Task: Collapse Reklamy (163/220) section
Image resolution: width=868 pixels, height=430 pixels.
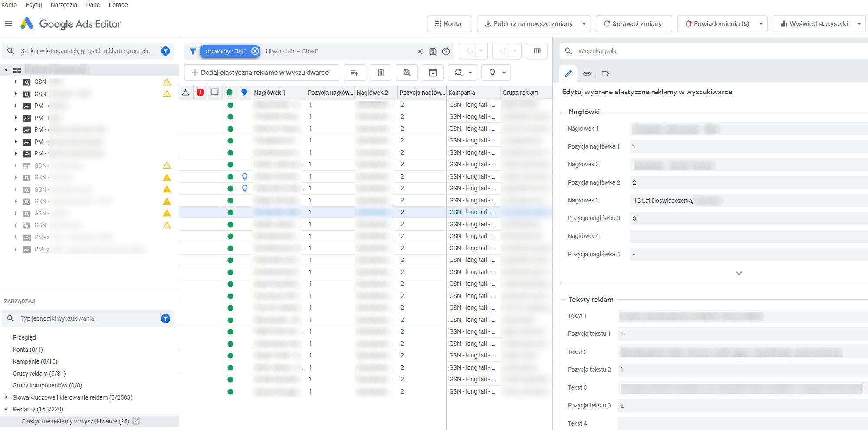Action: (x=6, y=409)
